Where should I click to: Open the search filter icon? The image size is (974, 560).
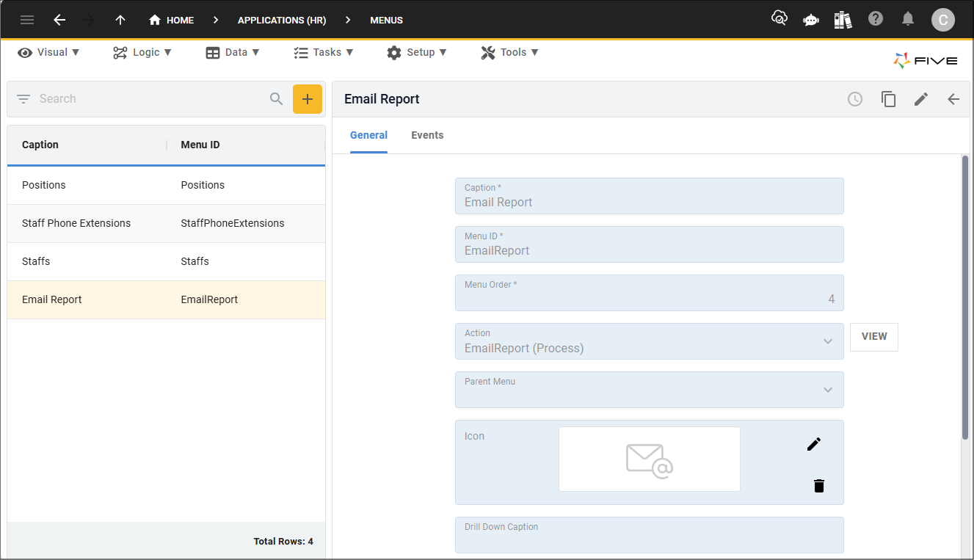(23, 98)
